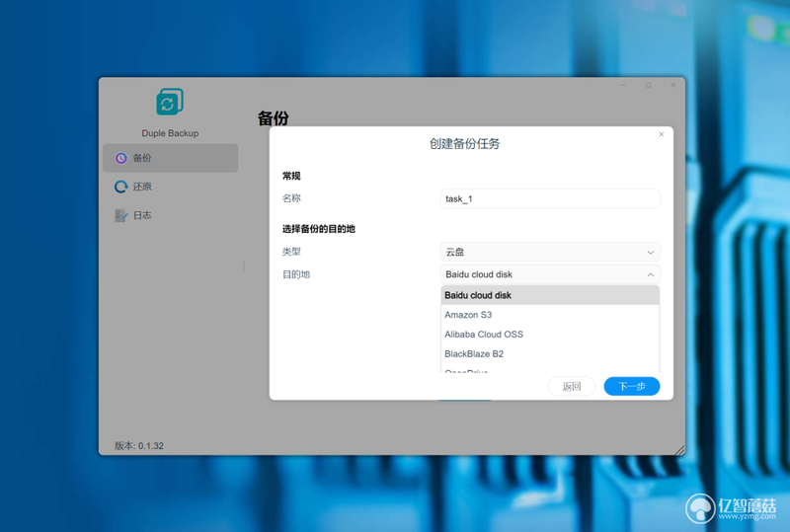Click the version text 版本: 0.1.32
The image size is (790, 532).
139,446
